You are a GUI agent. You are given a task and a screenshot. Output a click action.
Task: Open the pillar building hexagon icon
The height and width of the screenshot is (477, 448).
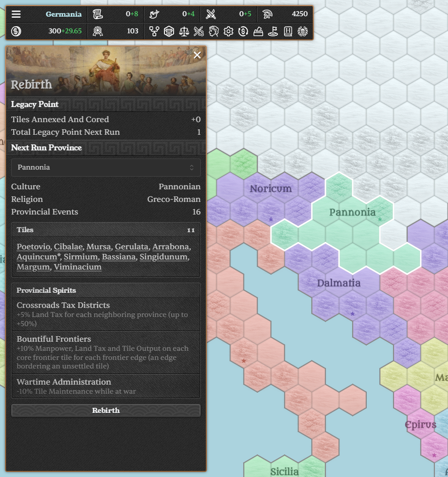point(169,31)
